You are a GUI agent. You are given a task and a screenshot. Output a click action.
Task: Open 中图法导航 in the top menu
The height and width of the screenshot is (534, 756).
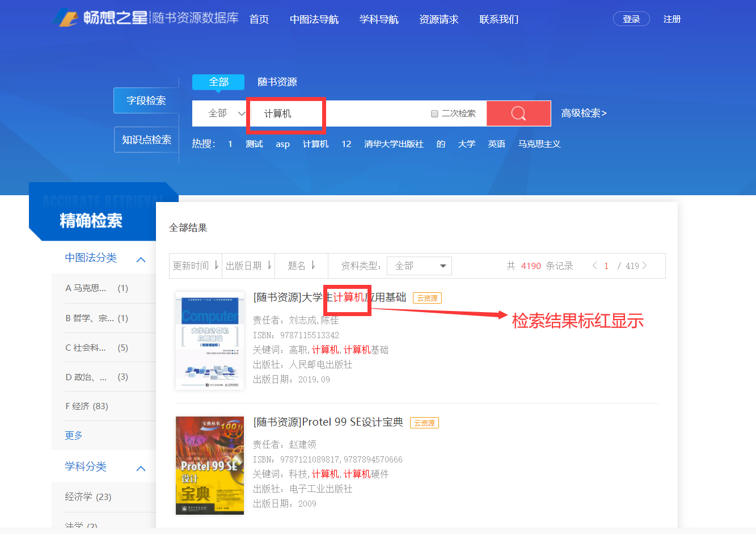[x=314, y=19]
